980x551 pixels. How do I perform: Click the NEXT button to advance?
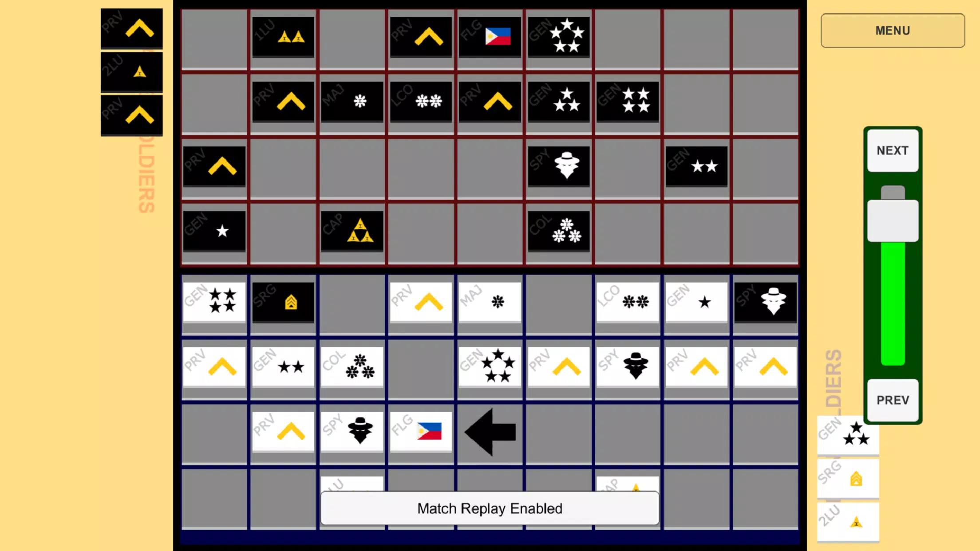[893, 150]
